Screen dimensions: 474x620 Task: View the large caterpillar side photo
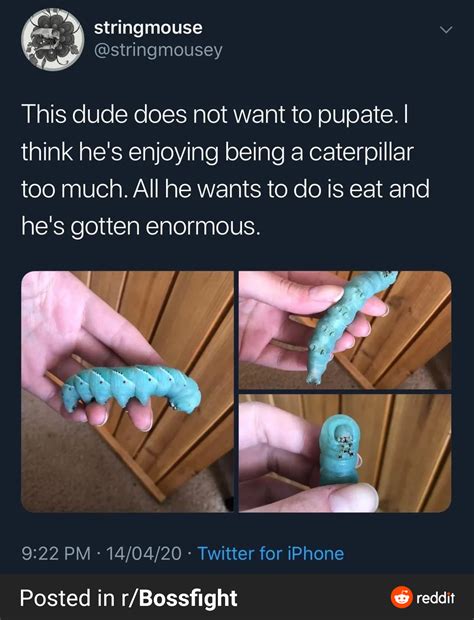tap(127, 391)
